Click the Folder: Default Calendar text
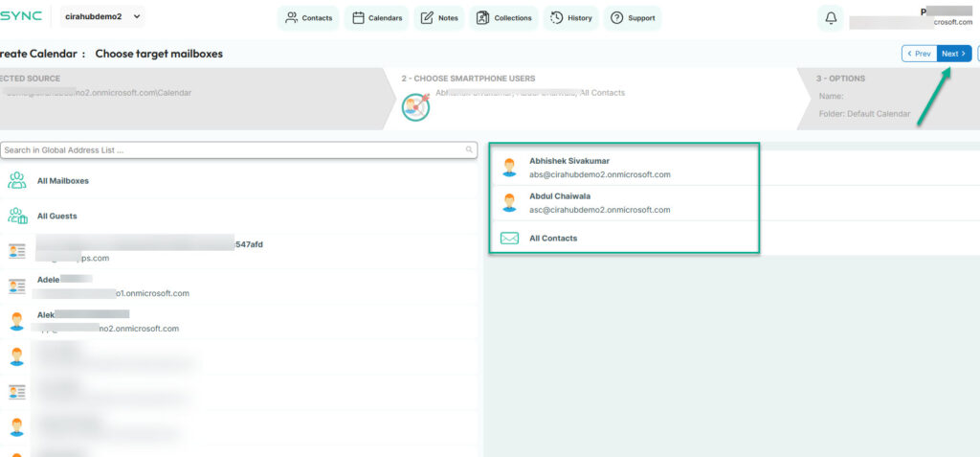This screenshot has width=980, height=457. click(x=864, y=115)
